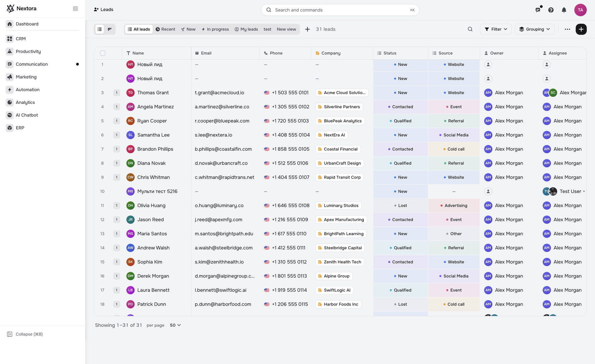
Task: Open the help question mark icon
Action: pyautogui.click(x=551, y=10)
